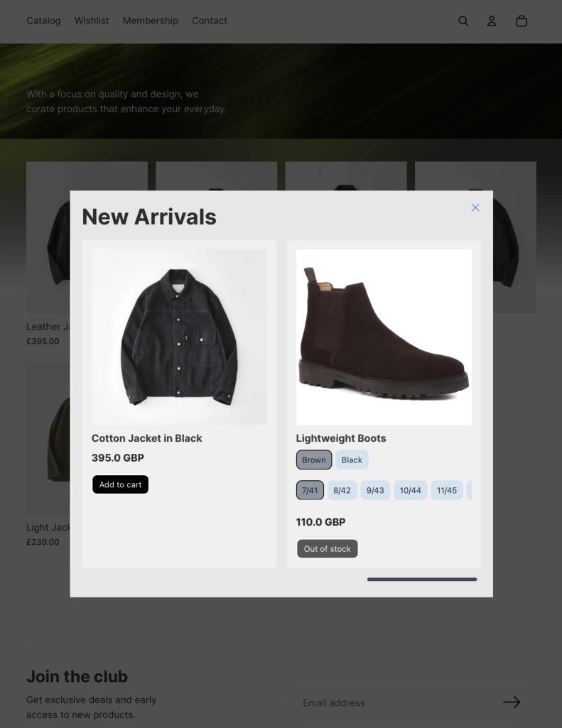Click the Out of stock button

coord(327,548)
